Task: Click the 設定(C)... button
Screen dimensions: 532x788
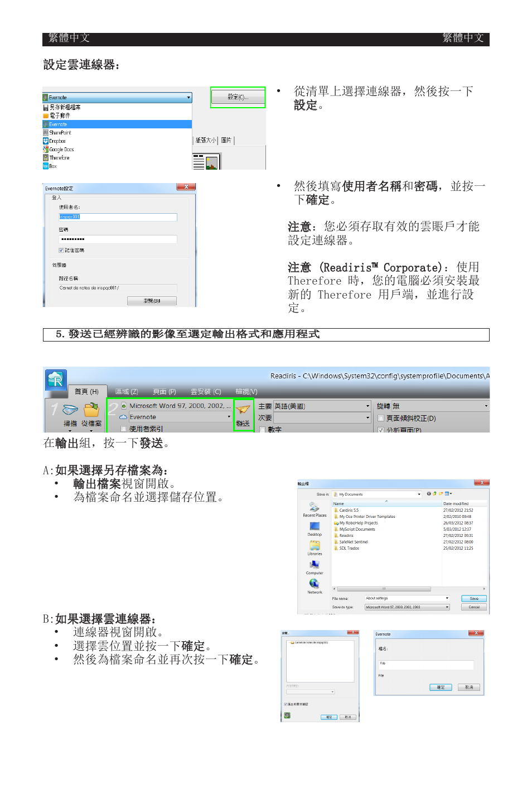Action: click(238, 97)
